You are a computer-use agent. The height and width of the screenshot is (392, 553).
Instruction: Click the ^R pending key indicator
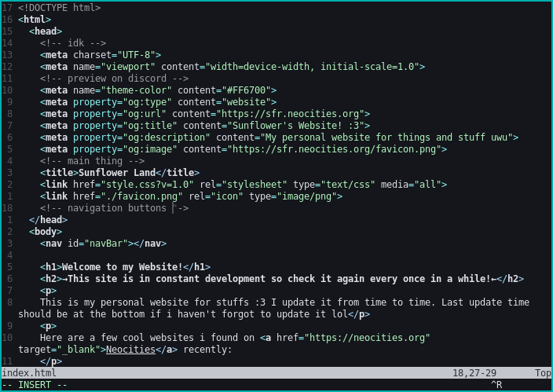496,385
